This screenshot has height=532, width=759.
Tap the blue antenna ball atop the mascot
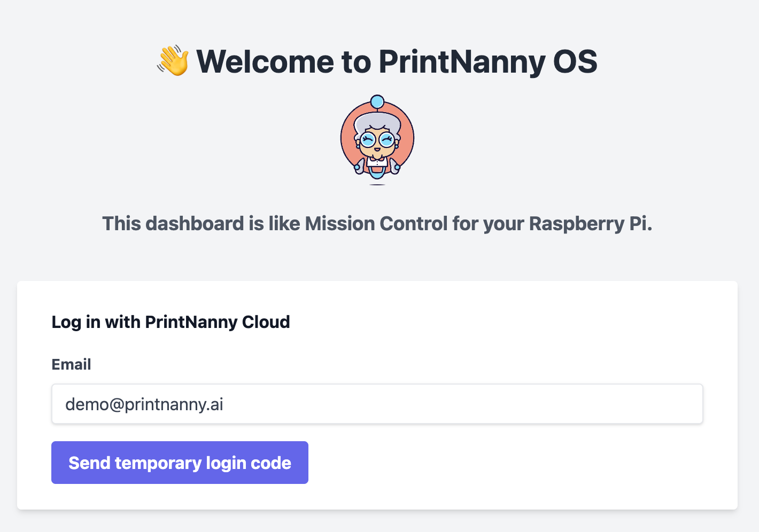377,101
